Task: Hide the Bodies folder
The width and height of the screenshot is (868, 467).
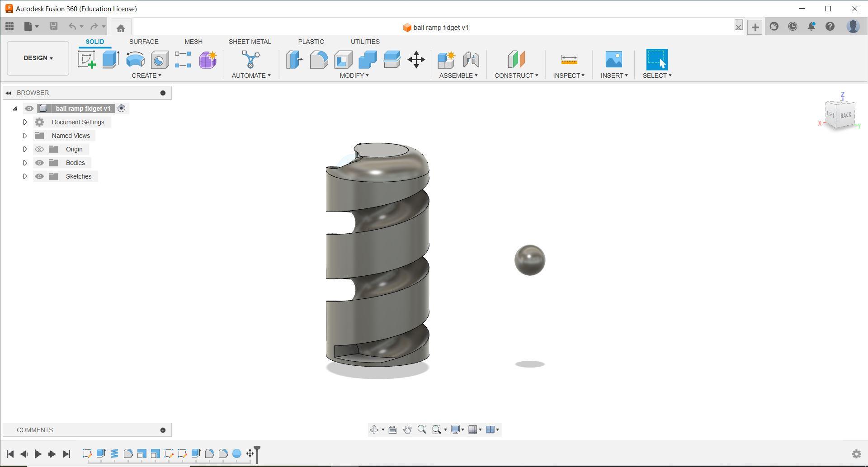Action: [39, 163]
